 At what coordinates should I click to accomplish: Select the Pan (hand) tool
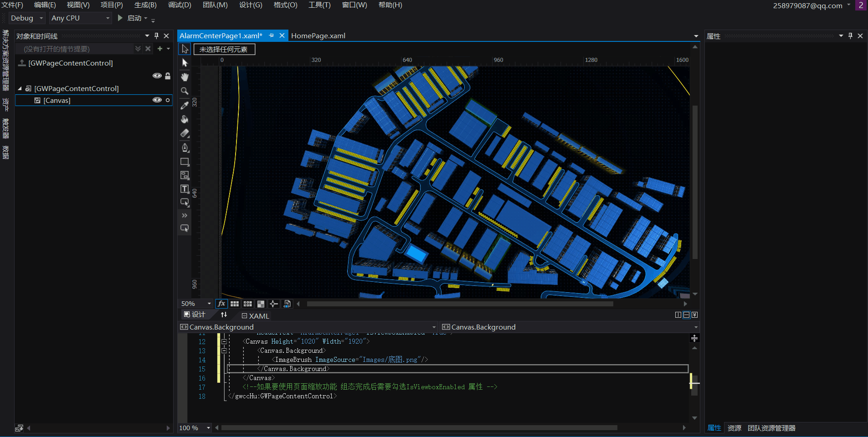coord(185,77)
